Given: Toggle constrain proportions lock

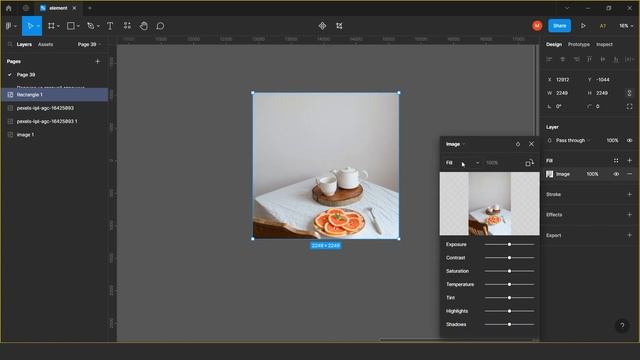Looking at the screenshot, I should click(x=629, y=93).
